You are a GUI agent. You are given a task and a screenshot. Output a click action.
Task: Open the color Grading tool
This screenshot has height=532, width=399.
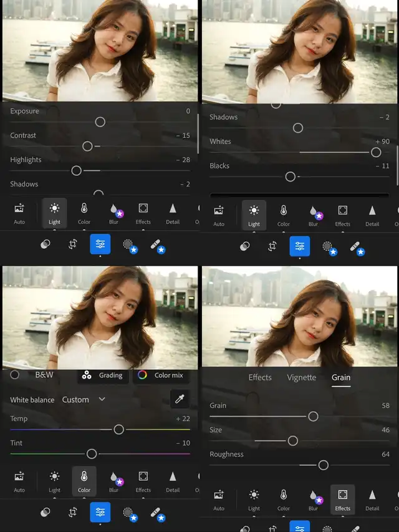103,375
